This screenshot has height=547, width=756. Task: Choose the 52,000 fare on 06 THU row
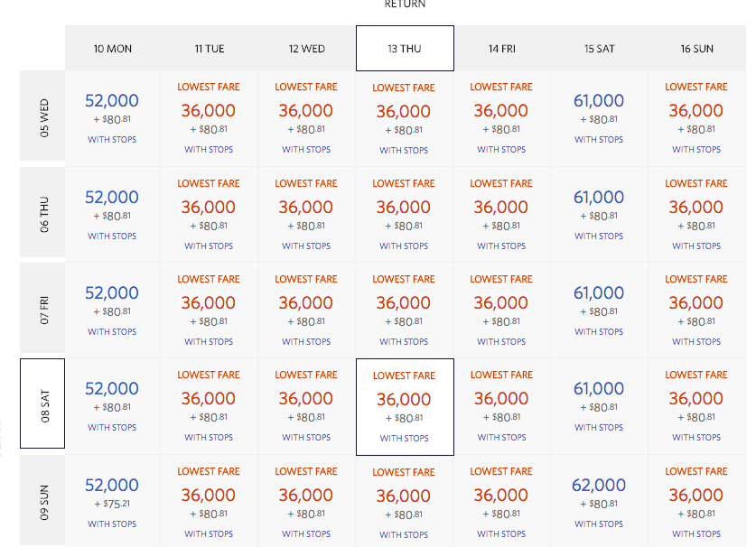click(x=112, y=198)
